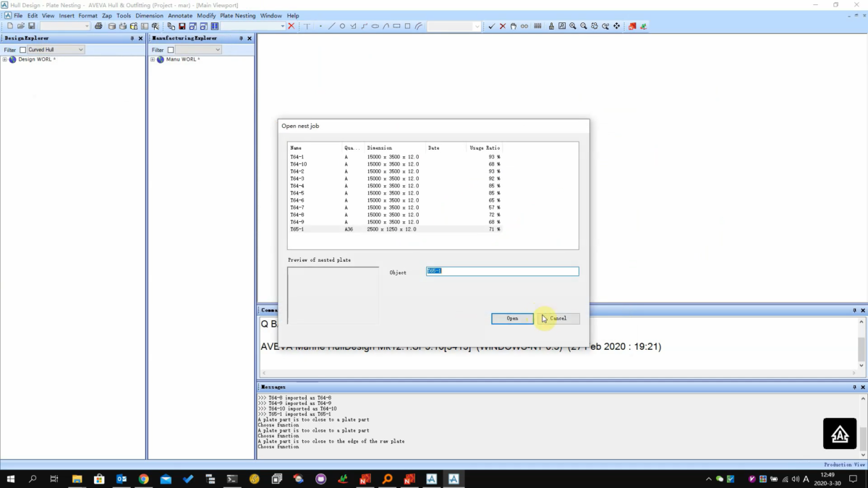The image size is (868, 488).
Task: Open File Explorer from the taskbar
Action: pyautogui.click(x=77, y=479)
